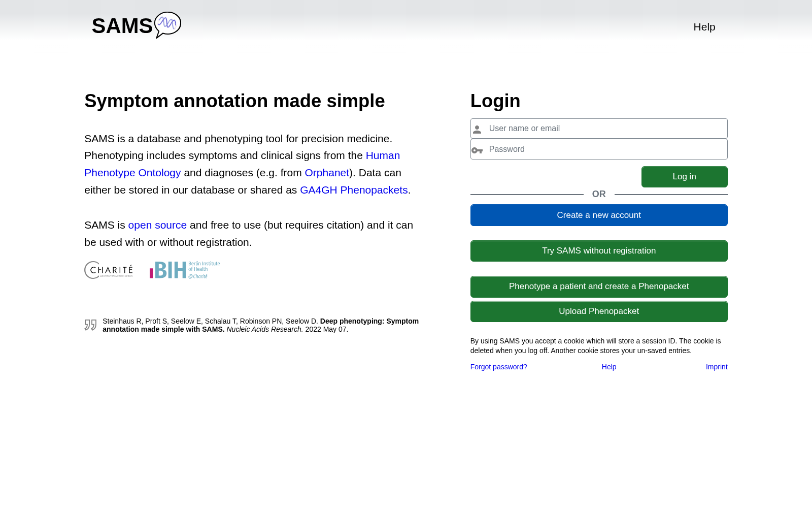Click the citation title 'Deep phenotyping: Symptom annotation'
Image resolution: width=812 pixels, height=508 pixels.
(x=260, y=325)
